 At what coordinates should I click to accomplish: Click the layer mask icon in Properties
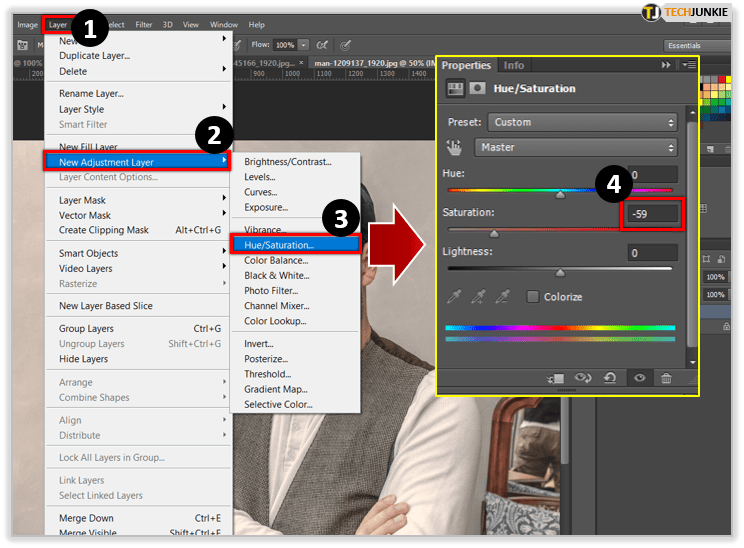click(477, 88)
